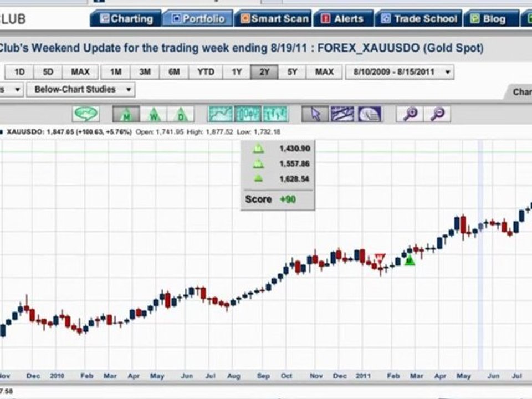
Task: Open the Smart Scan tab
Action: pyautogui.click(x=273, y=18)
